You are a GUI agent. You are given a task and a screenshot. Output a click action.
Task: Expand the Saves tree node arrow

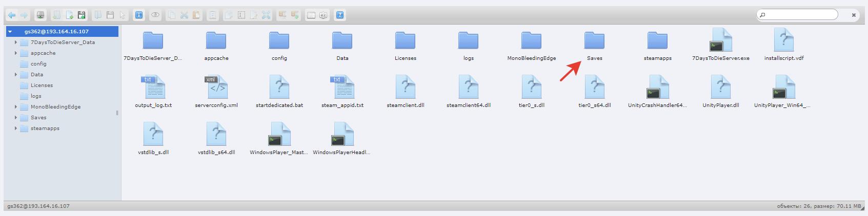(16, 117)
